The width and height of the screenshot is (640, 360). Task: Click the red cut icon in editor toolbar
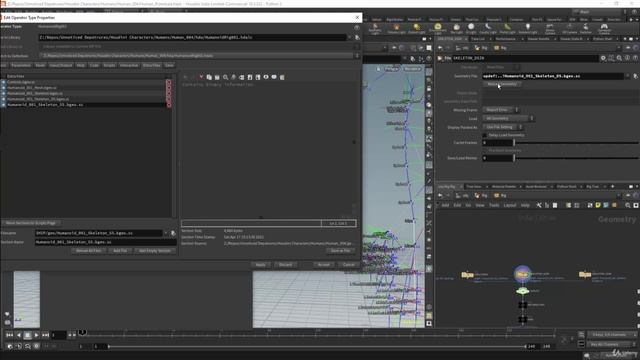tap(201, 77)
